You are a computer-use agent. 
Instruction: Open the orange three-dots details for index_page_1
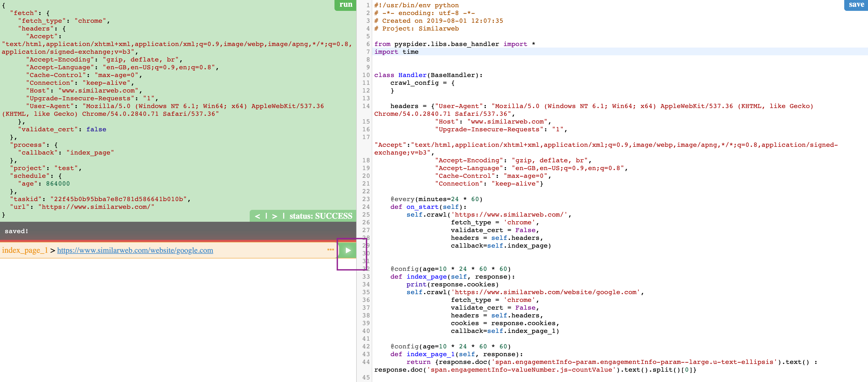point(331,250)
